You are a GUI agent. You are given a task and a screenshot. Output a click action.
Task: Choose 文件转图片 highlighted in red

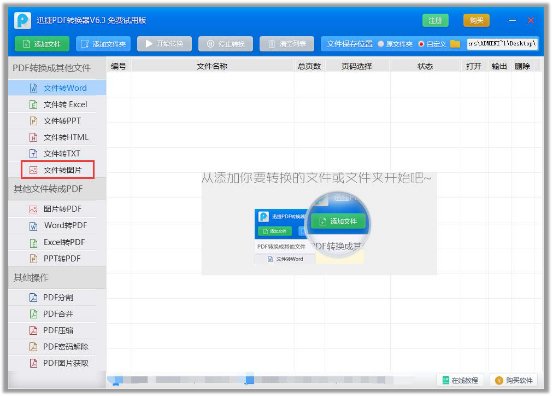pyautogui.click(x=58, y=170)
